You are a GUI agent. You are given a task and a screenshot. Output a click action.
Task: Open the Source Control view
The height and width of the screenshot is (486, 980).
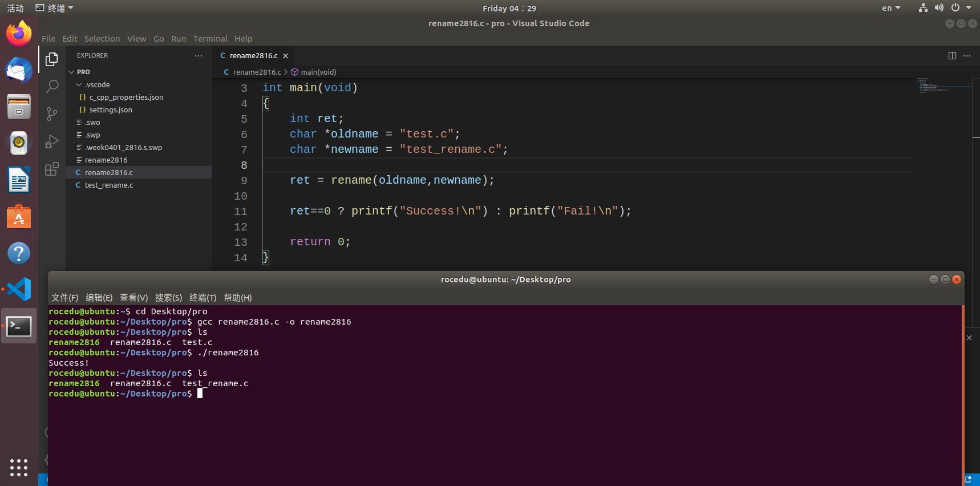(x=52, y=114)
